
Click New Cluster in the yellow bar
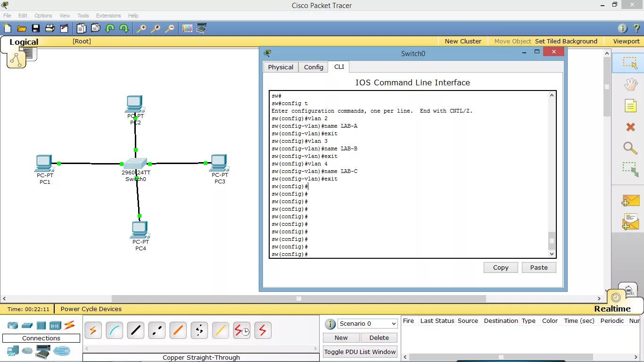463,41
